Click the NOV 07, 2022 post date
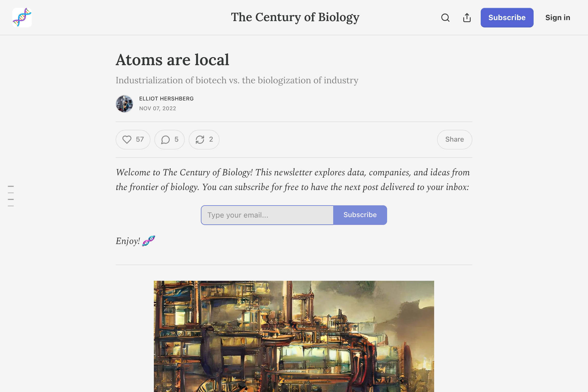Screen dimensions: 588x392 pyautogui.click(x=158, y=108)
